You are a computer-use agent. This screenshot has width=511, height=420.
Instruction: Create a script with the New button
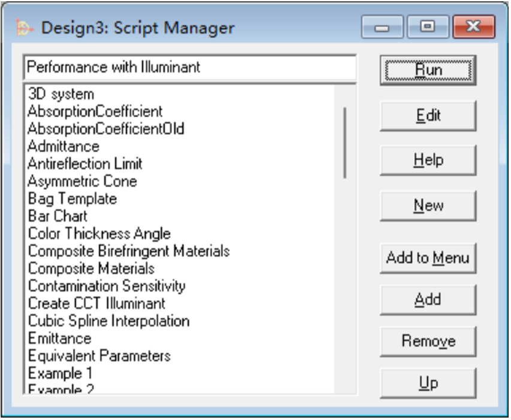[x=428, y=206]
